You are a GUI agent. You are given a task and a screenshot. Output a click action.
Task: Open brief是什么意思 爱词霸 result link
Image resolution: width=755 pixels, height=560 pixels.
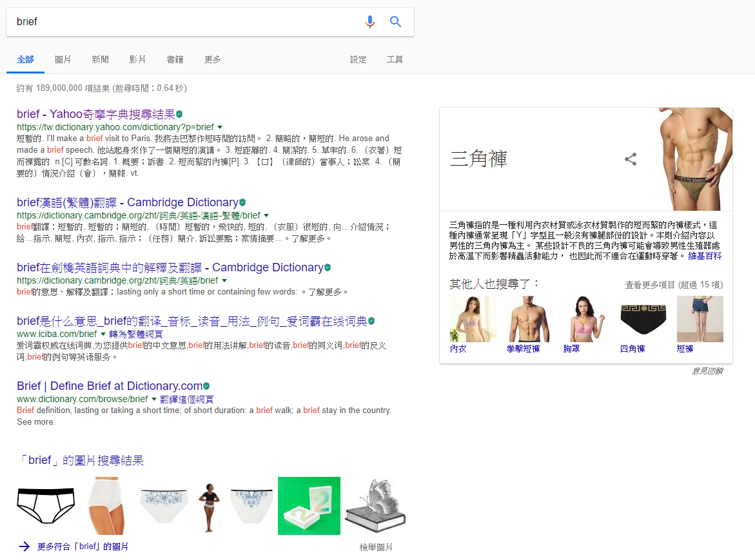(x=192, y=321)
